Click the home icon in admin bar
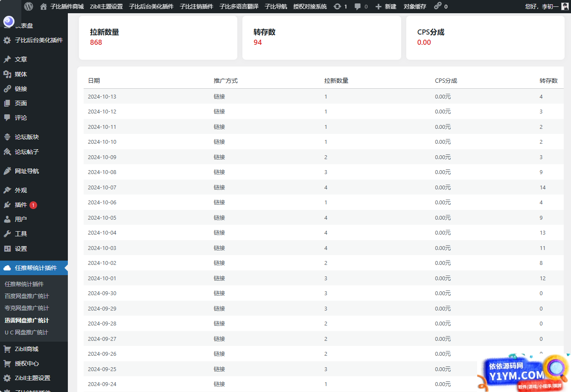The image size is (571, 392). (x=43, y=6)
